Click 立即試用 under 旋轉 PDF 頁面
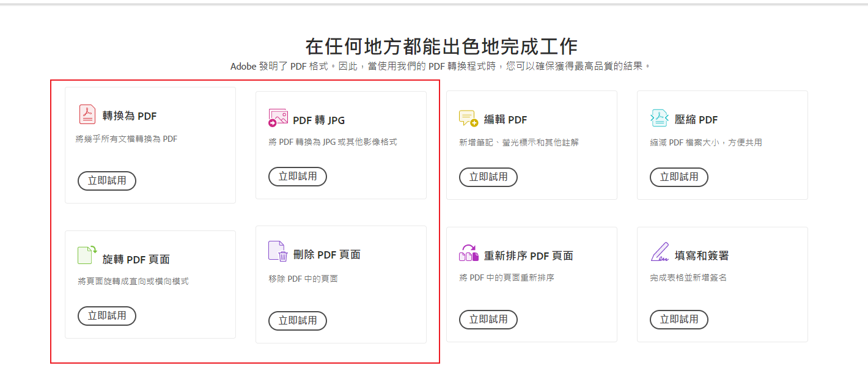Image resolution: width=868 pixels, height=382 pixels. coord(107,316)
